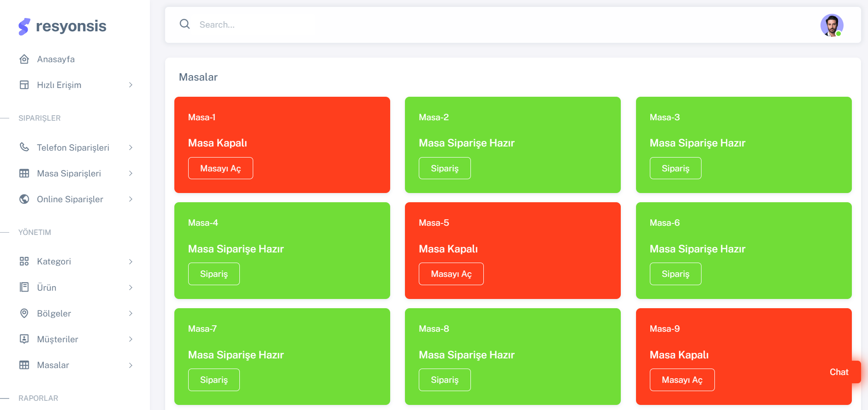Click the Masa Siparişleri table icon
Image resolution: width=868 pixels, height=410 pixels.
24,173
